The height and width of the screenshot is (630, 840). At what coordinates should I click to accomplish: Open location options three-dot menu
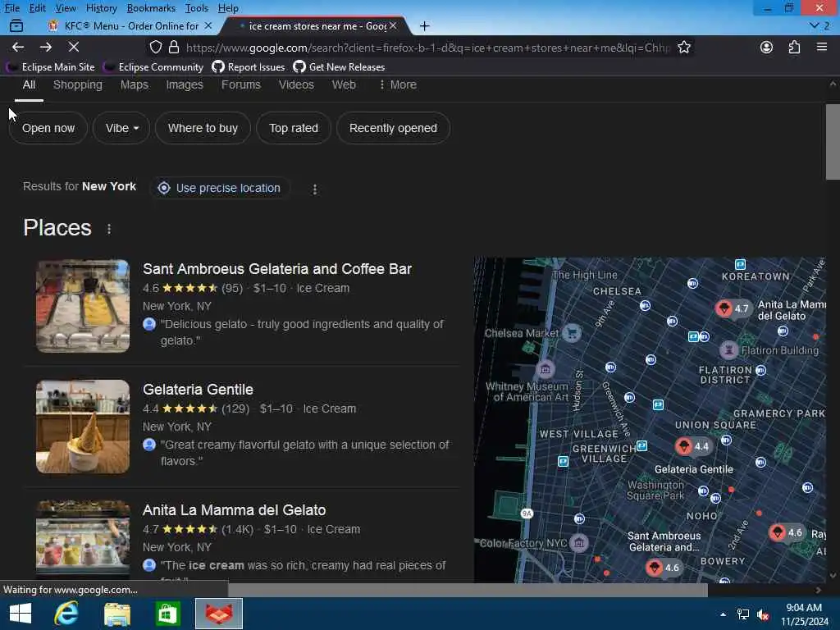[x=315, y=189]
